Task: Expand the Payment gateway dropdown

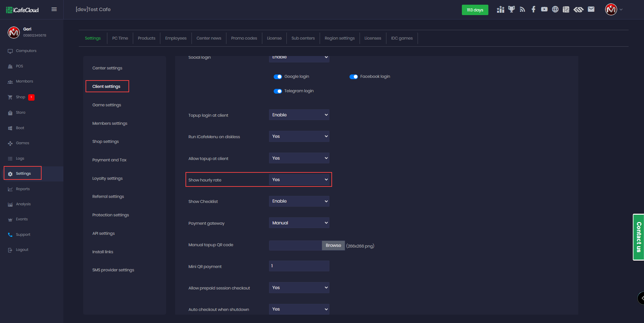Action: click(299, 223)
